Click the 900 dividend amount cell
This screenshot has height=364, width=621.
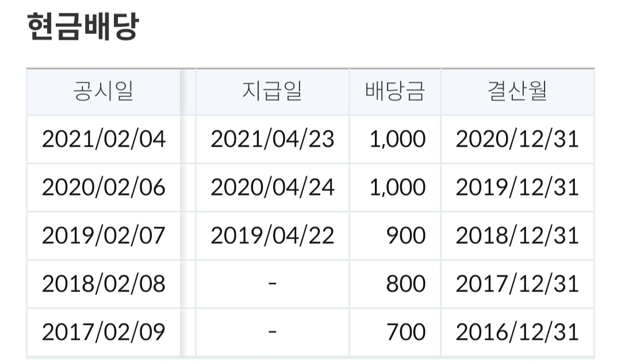tap(395, 236)
